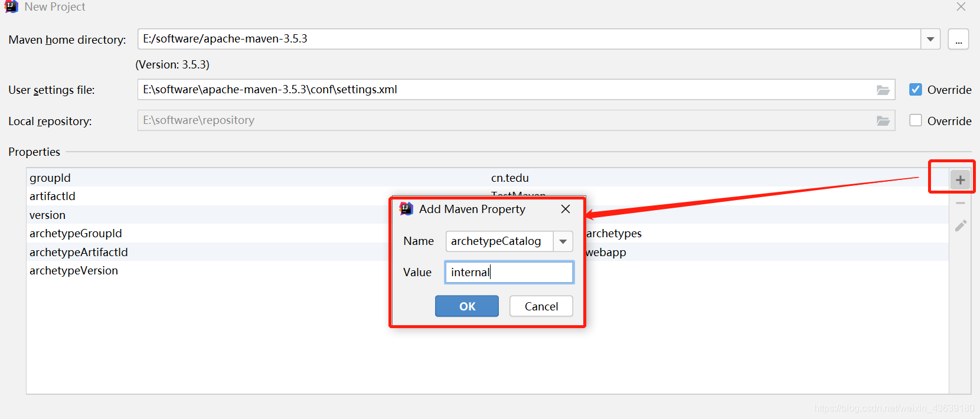Viewport: 980px width, 419px height.
Task: Open folder browser for Local repository
Action: (883, 120)
